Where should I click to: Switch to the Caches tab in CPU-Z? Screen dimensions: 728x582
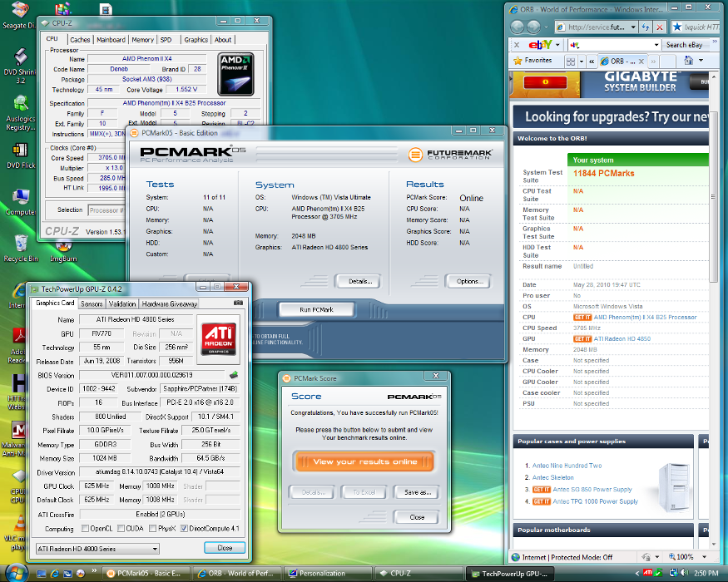point(80,40)
